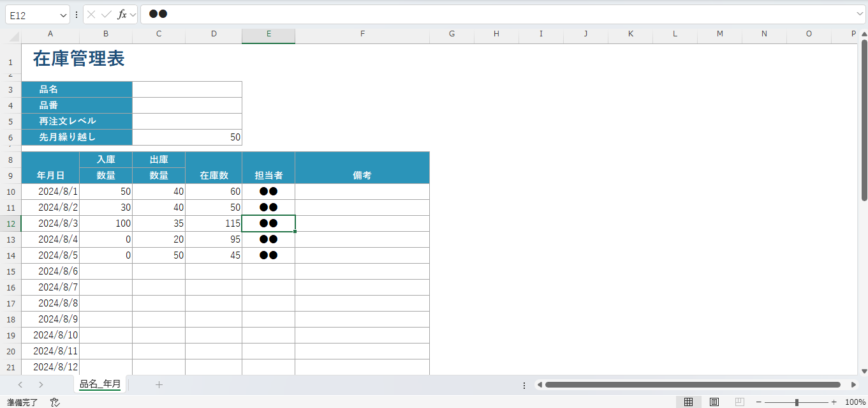Screen dimensions: 868x408
Task: Click the zoom in plus icon
Action: [x=834, y=402]
